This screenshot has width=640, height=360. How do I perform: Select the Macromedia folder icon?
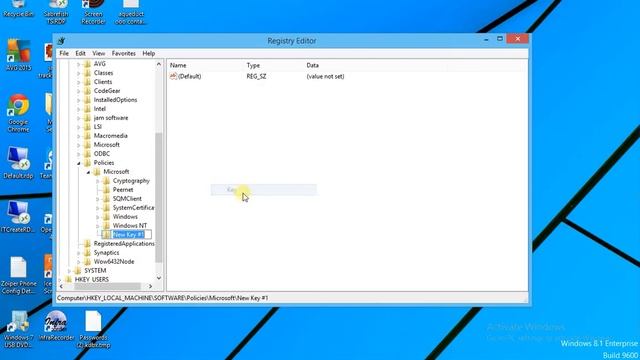(x=87, y=136)
